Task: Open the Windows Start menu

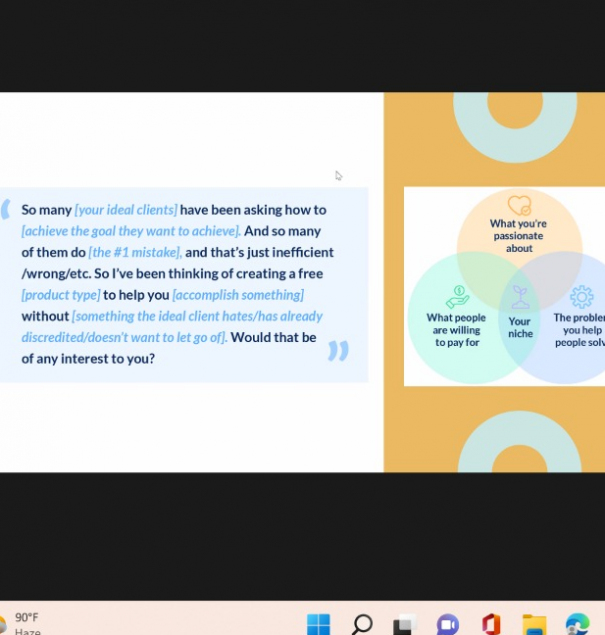Action: pos(318,624)
